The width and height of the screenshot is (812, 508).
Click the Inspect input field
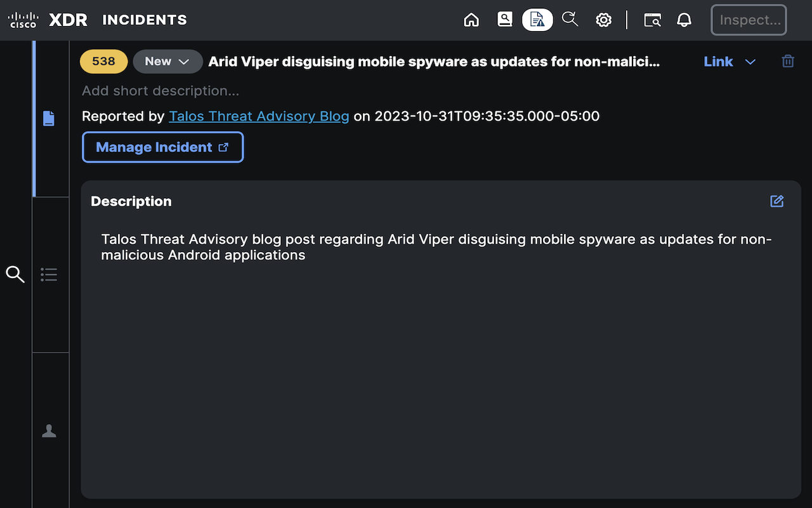coord(749,20)
